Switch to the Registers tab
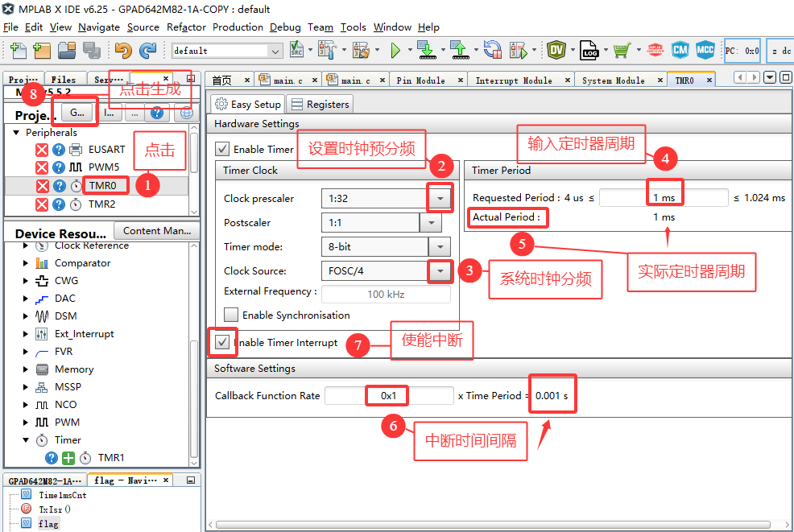Image resolution: width=794 pixels, height=532 pixels. (x=320, y=105)
